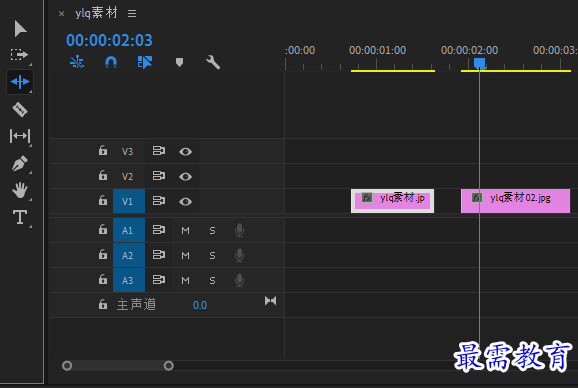Toggle A3 track targeting
This screenshot has width=578, height=388.
click(129, 280)
